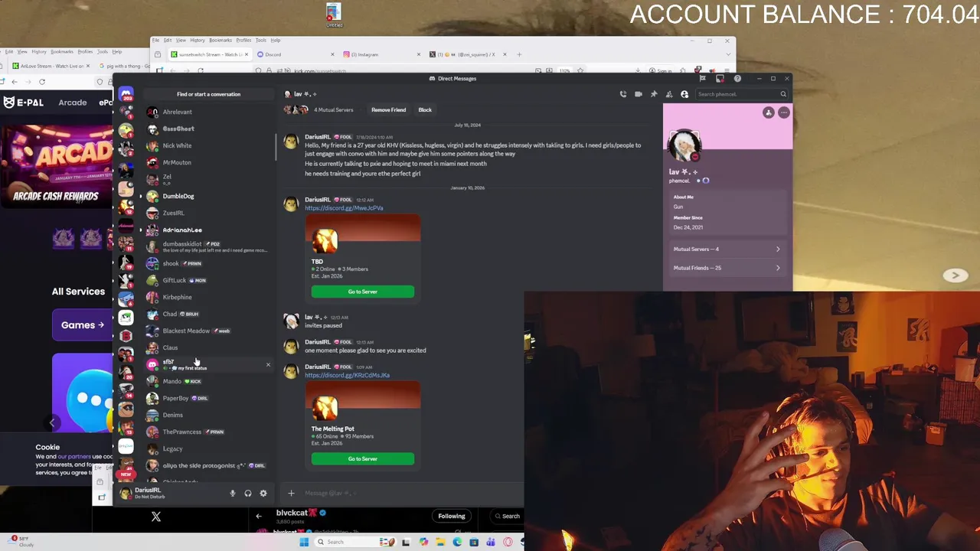Screen dimensions: 980x551
Task: Start a video call in Discord
Action: [x=639, y=94]
